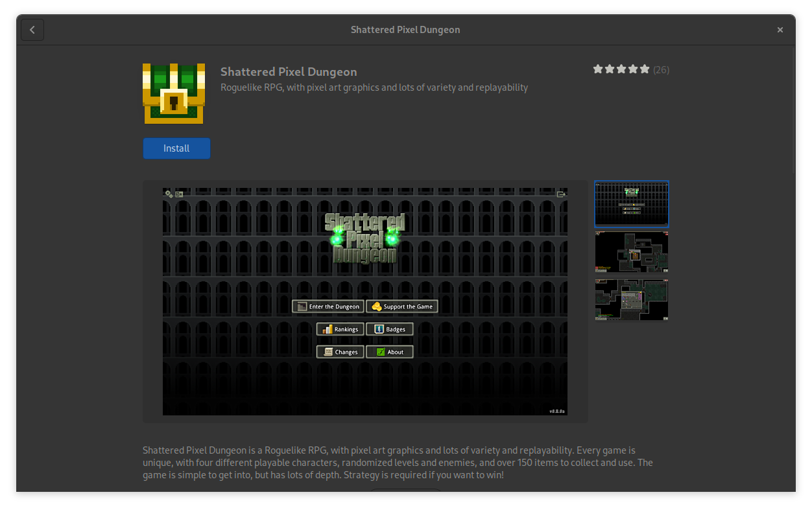Screen dimensions: 812x510
Task: Close the Shattered Pixel Dungeon window
Action: (x=780, y=30)
